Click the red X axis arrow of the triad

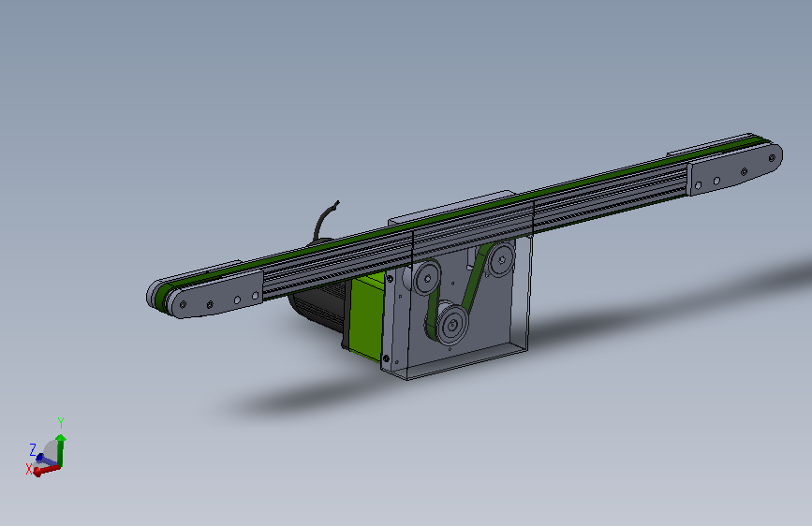[47, 470]
